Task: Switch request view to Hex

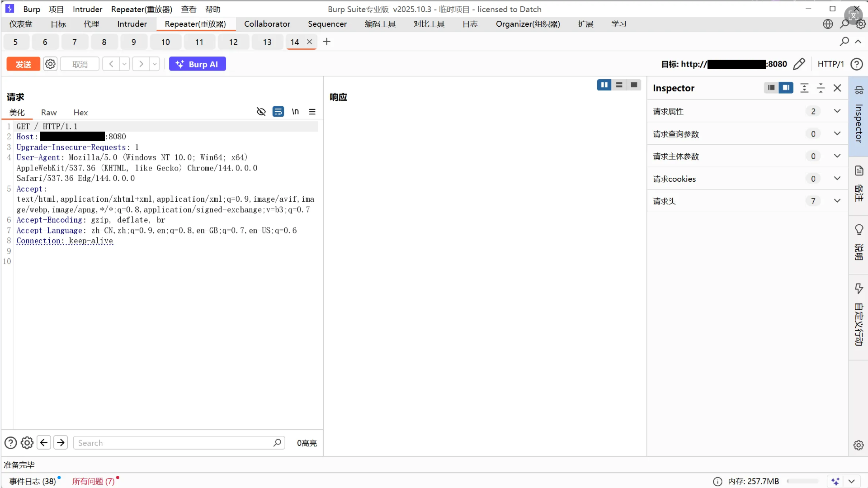Action: tap(80, 113)
